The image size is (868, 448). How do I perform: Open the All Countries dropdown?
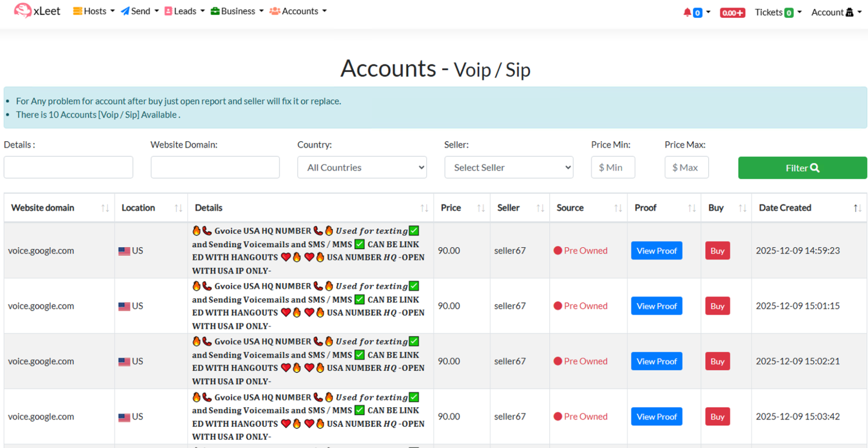click(x=362, y=167)
